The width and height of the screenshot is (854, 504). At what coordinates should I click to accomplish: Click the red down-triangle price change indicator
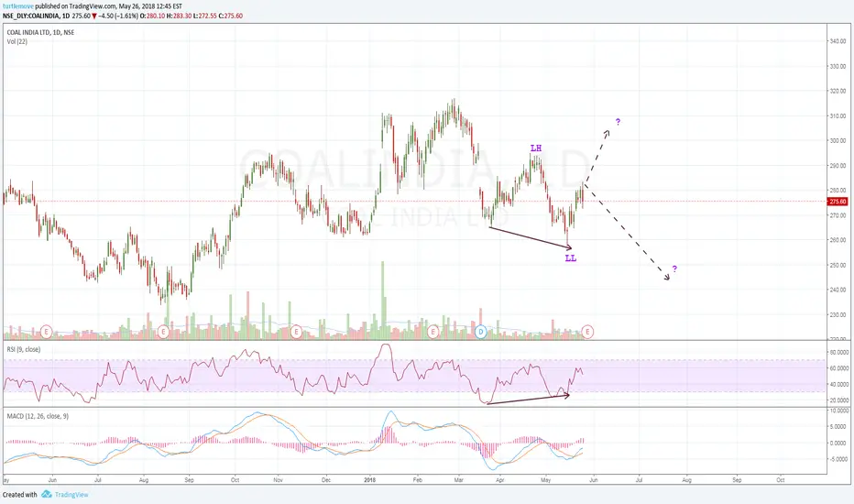(94, 16)
